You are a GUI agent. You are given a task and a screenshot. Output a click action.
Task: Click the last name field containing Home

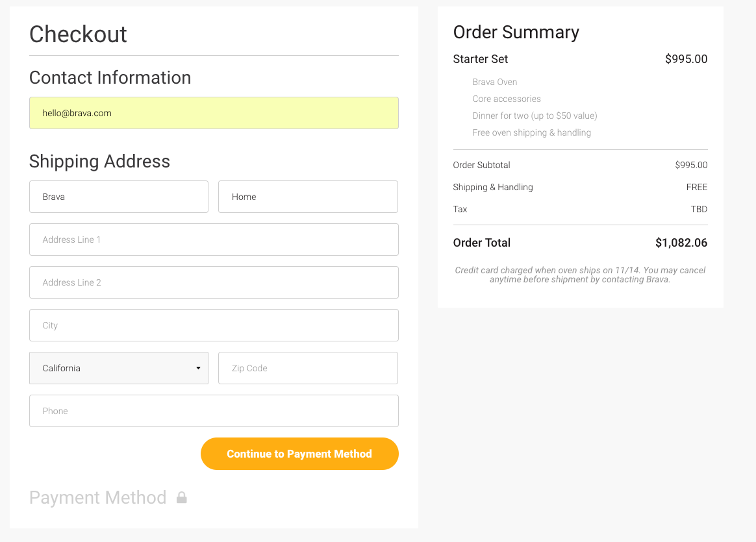pos(308,197)
